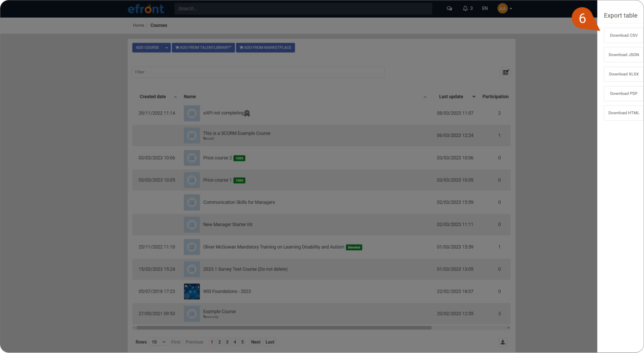Click 2023.1 Survey Test Course icon

pos(192,269)
